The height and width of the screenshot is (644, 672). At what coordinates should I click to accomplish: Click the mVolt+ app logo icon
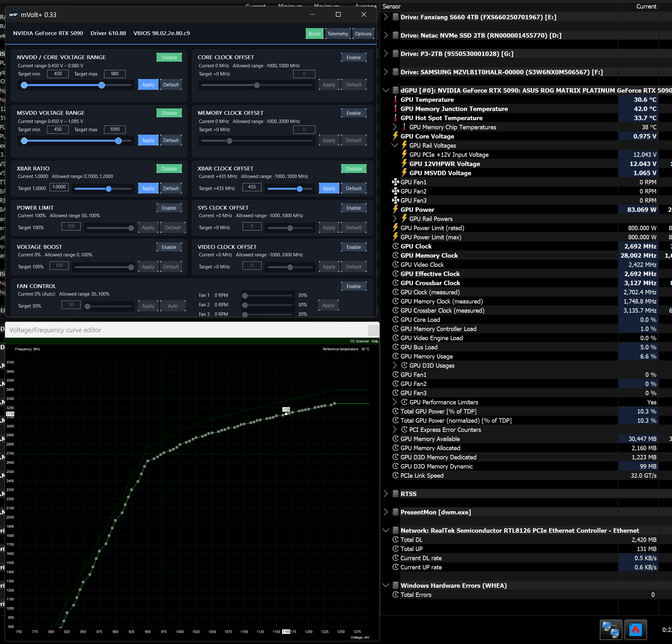pyautogui.click(x=13, y=15)
